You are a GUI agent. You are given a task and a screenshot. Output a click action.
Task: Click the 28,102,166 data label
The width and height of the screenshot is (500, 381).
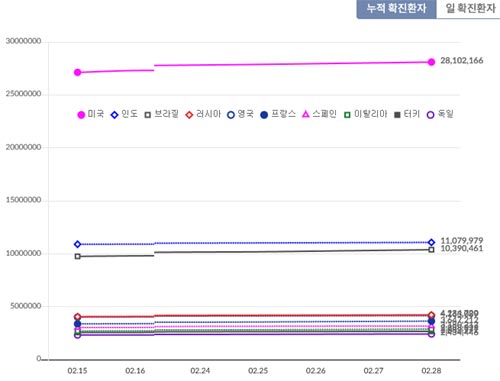click(x=462, y=61)
